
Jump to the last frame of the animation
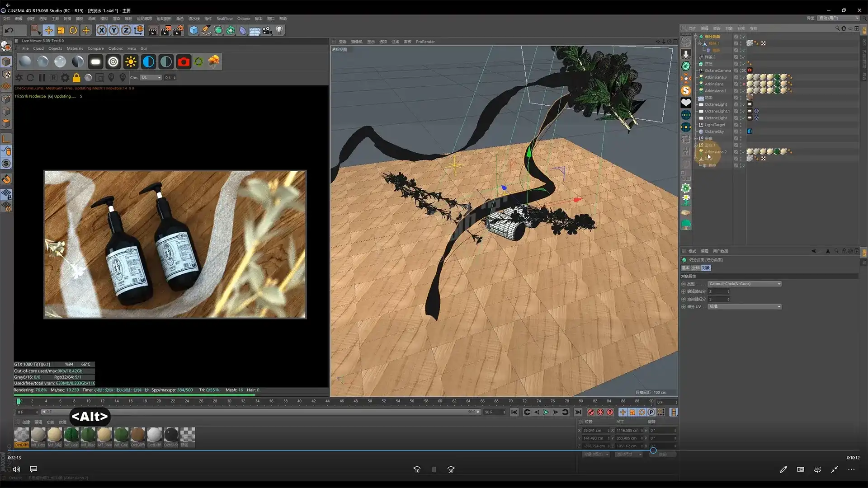coord(578,412)
